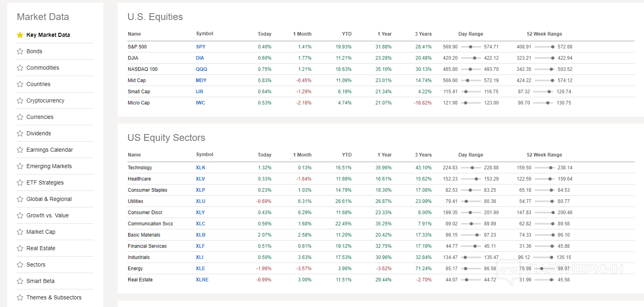Click the star icon next to Commodities
Viewport: 644px width, 307px height.
pyautogui.click(x=20, y=68)
